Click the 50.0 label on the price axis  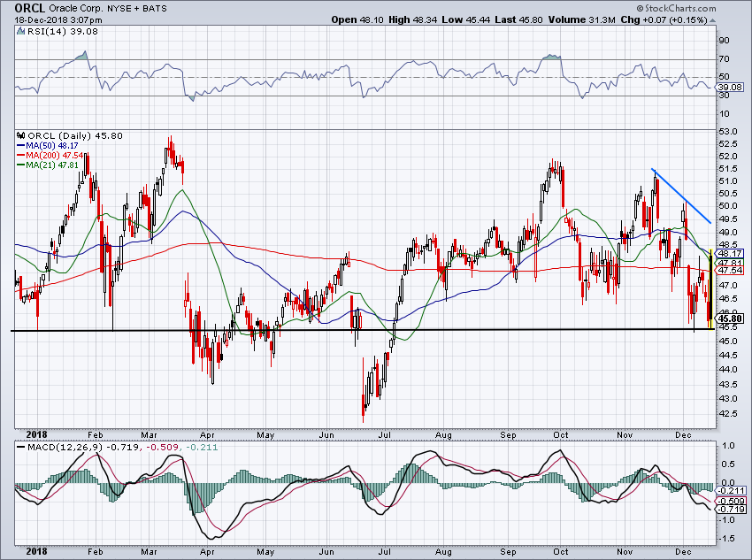(x=727, y=205)
